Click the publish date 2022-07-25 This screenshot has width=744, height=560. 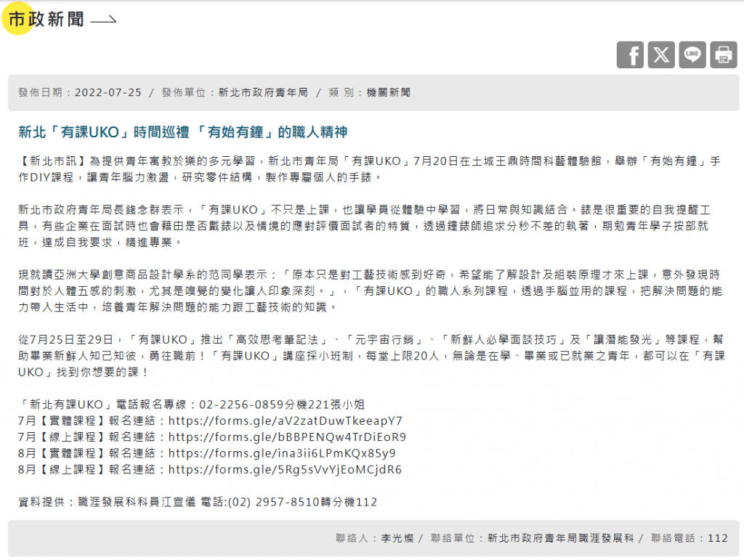click(108, 93)
